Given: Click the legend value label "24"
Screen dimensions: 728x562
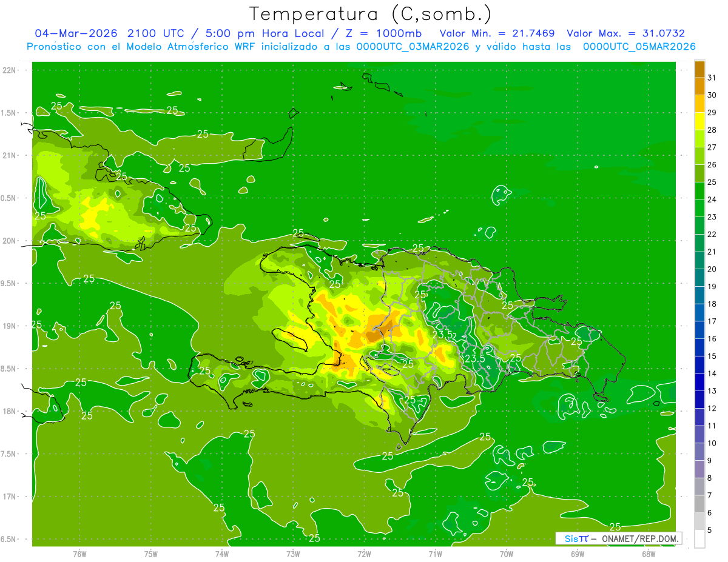Looking at the screenshot, I should click(x=712, y=199).
